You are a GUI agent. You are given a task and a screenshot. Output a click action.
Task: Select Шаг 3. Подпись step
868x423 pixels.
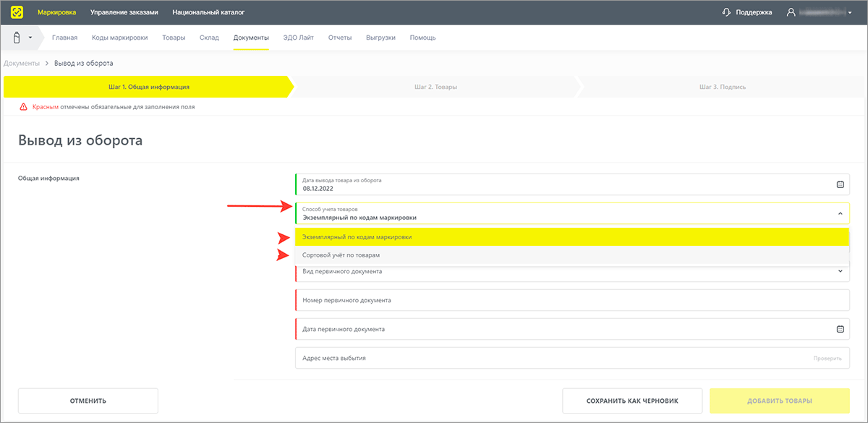click(723, 87)
